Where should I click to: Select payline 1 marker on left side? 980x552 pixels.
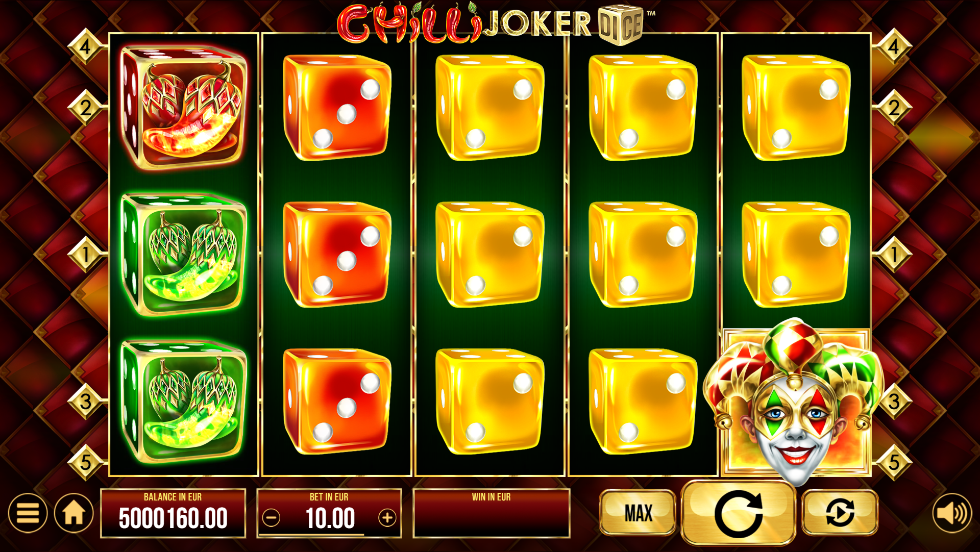86,254
